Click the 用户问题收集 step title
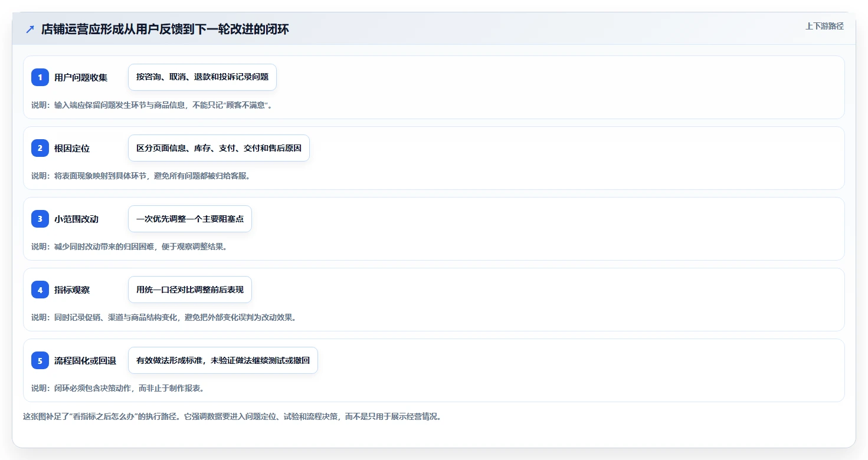The image size is (868, 460). point(81,77)
